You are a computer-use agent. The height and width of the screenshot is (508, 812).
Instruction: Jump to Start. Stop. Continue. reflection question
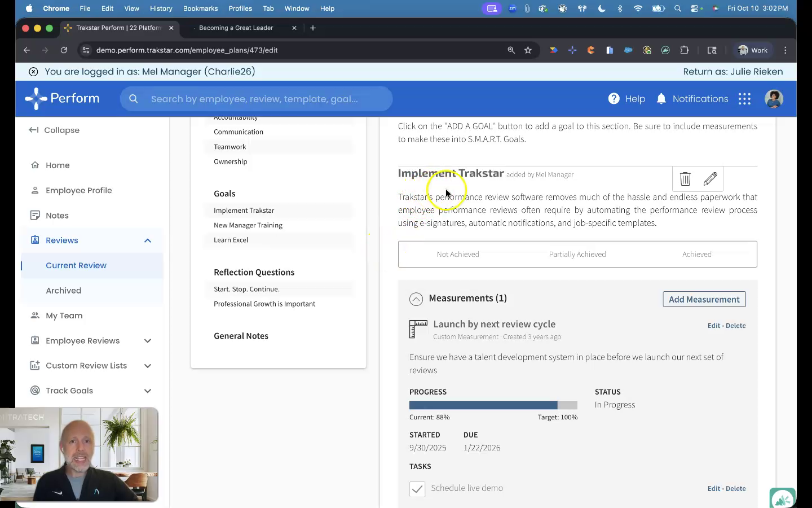[246, 289]
